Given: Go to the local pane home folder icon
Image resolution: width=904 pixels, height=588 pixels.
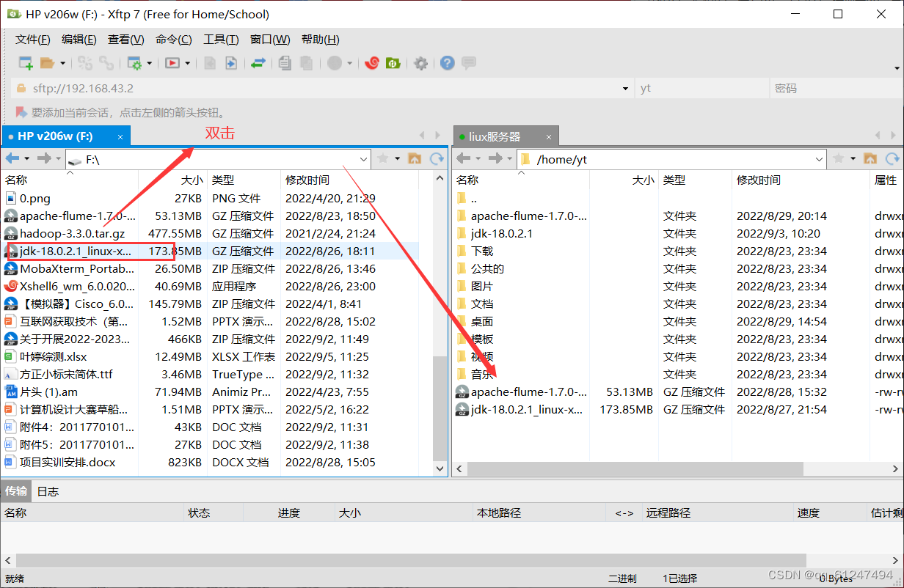Looking at the screenshot, I should pyautogui.click(x=415, y=158).
